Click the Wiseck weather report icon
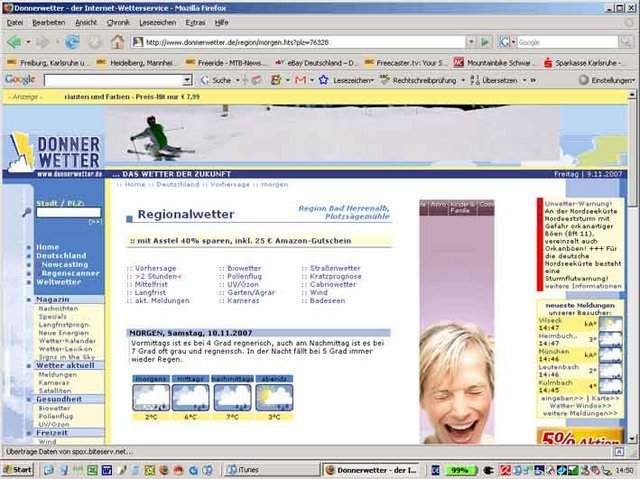640x479 pixels. 611,324
